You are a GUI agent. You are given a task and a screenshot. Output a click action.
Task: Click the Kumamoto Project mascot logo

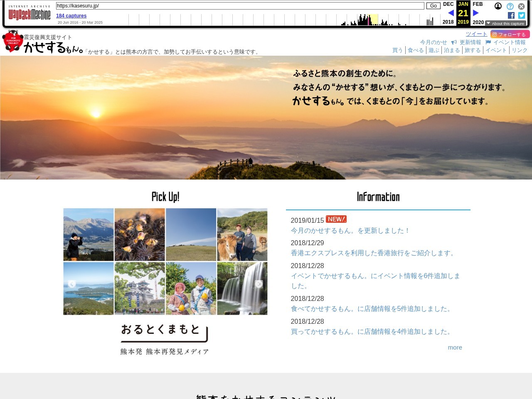pyautogui.click(x=12, y=41)
